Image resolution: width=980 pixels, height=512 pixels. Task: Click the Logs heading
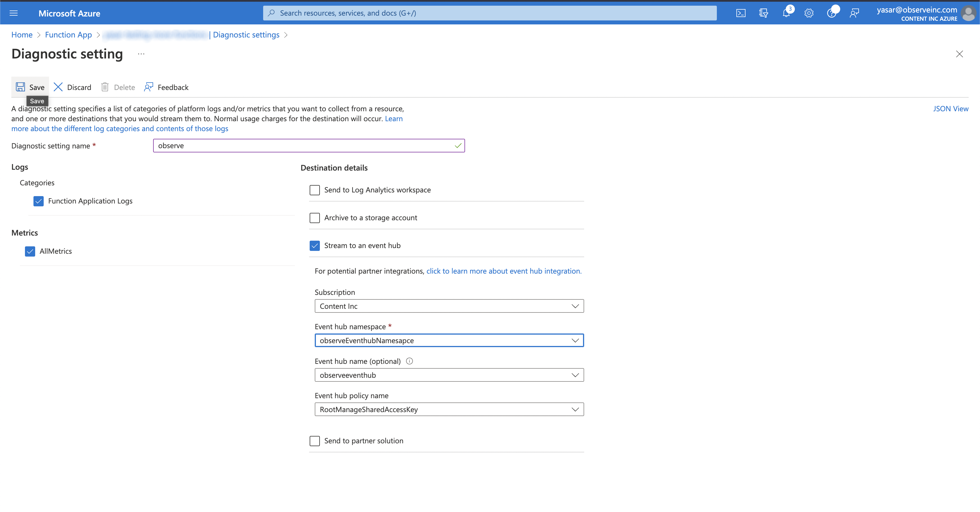click(x=20, y=167)
